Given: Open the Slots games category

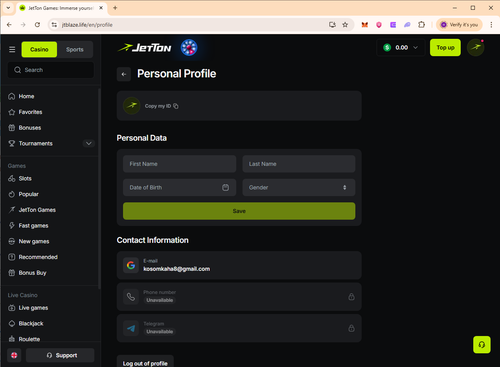Looking at the screenshot, I should coord(25,179).
